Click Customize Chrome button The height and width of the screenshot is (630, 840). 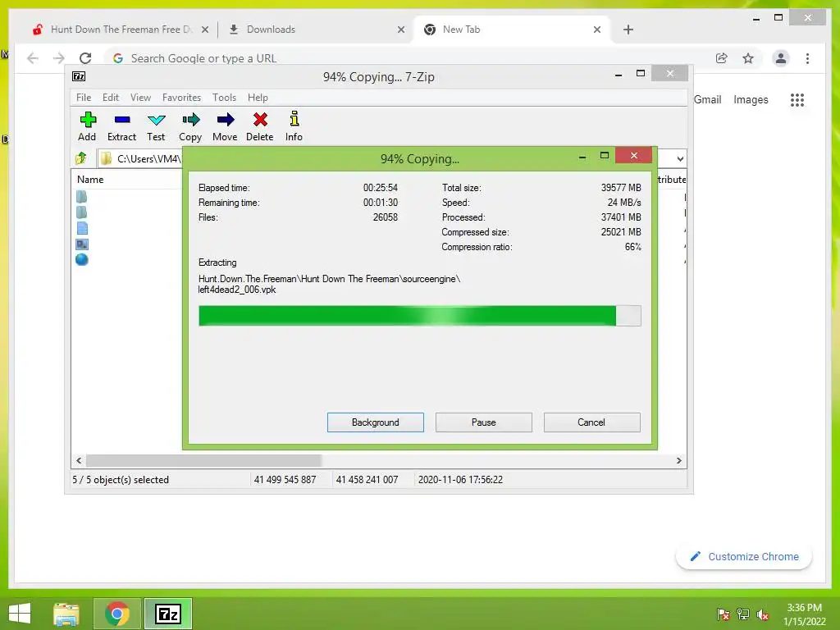coord(744,557)
